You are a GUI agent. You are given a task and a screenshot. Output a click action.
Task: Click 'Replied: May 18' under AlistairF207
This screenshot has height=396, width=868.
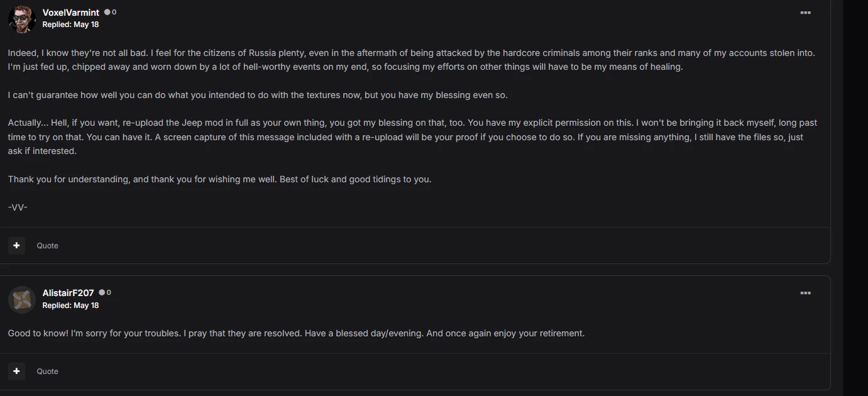70,305
